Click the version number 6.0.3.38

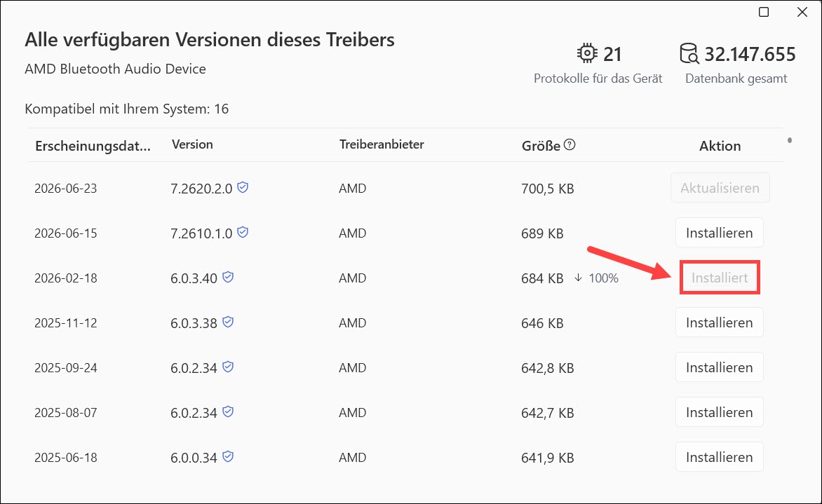tap(194, 323)
